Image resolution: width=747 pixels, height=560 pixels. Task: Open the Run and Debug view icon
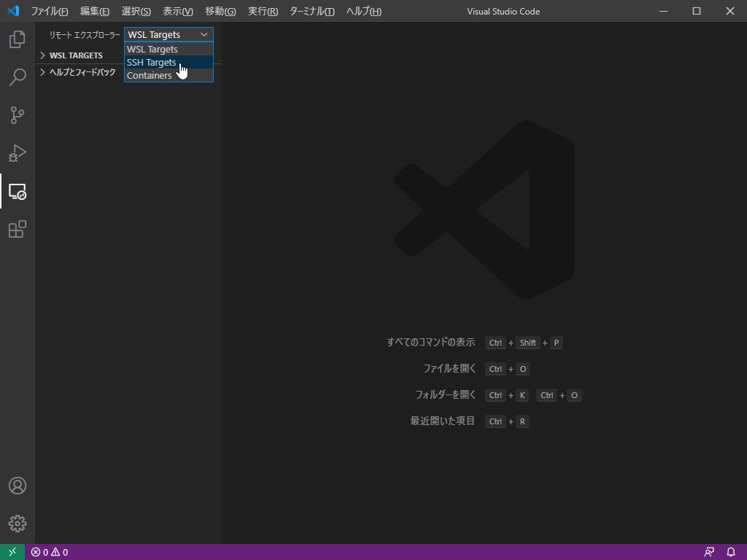point(18,153)
